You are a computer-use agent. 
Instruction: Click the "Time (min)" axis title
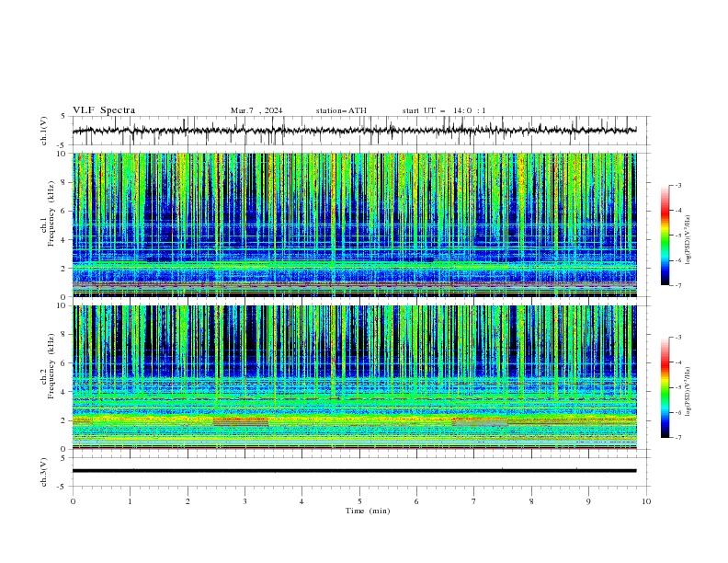(x=368, y=511)
